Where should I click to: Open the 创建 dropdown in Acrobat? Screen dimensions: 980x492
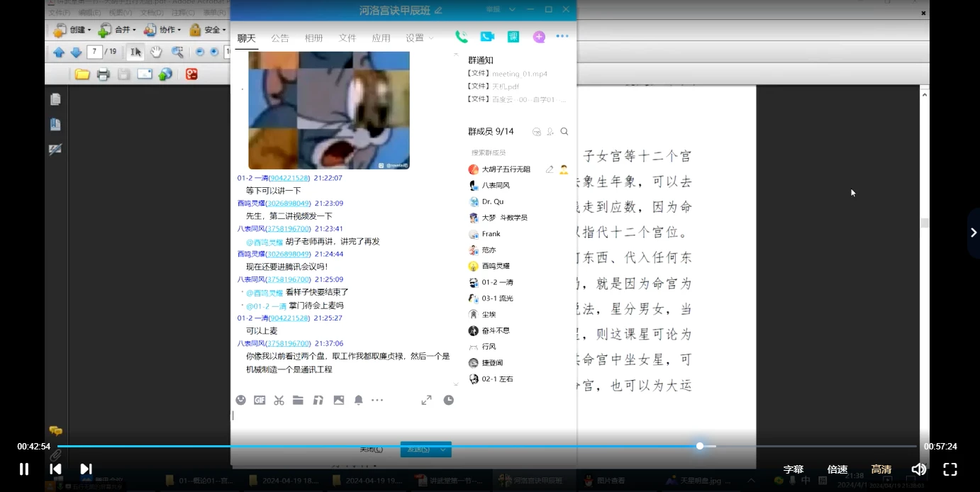[72, 30]
